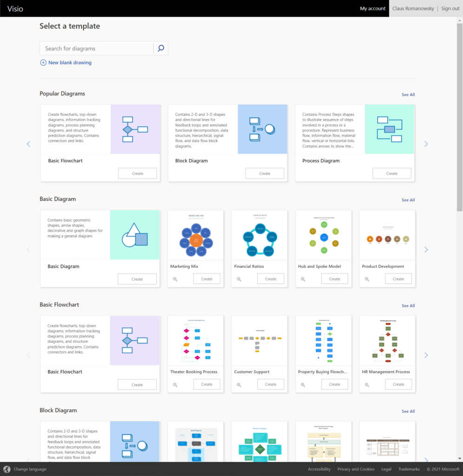Sign out of the account

click(450, 8)
